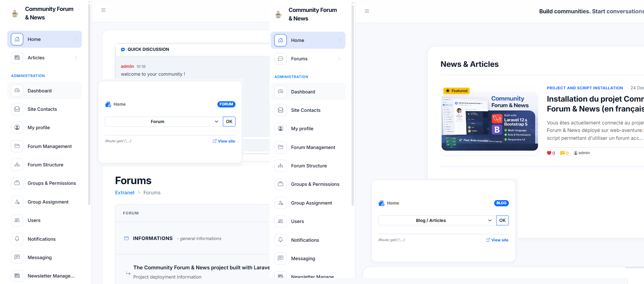Screen dimensions: 644x284
Task: Expand Articles chevron in left sidebar
Action: click(76, 58)
